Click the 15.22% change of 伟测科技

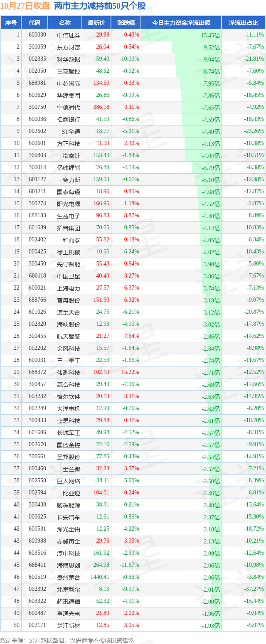pyautogui.click(x=130, y=372)
